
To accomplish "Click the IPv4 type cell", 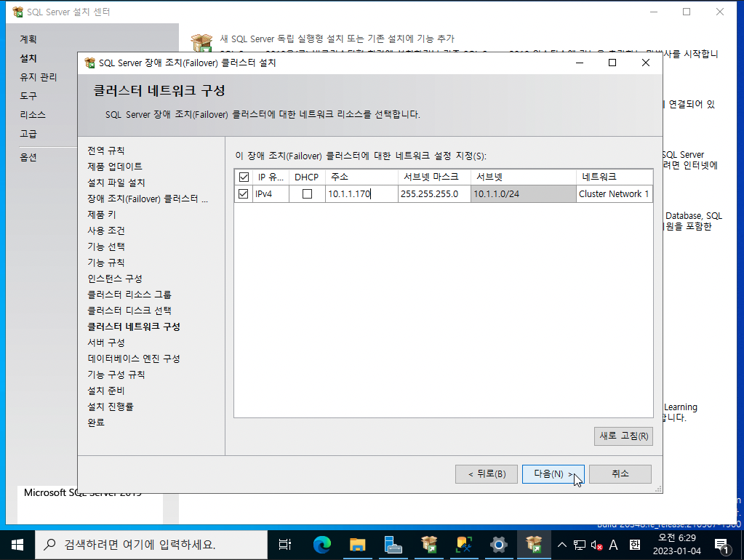I will tap(271, 193).
